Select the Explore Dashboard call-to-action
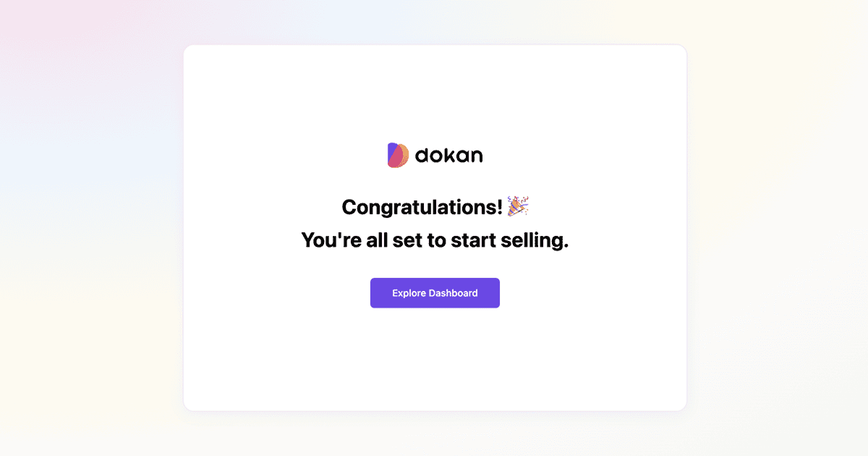This screenshot has height=456, width=868. tap(434, 292)
